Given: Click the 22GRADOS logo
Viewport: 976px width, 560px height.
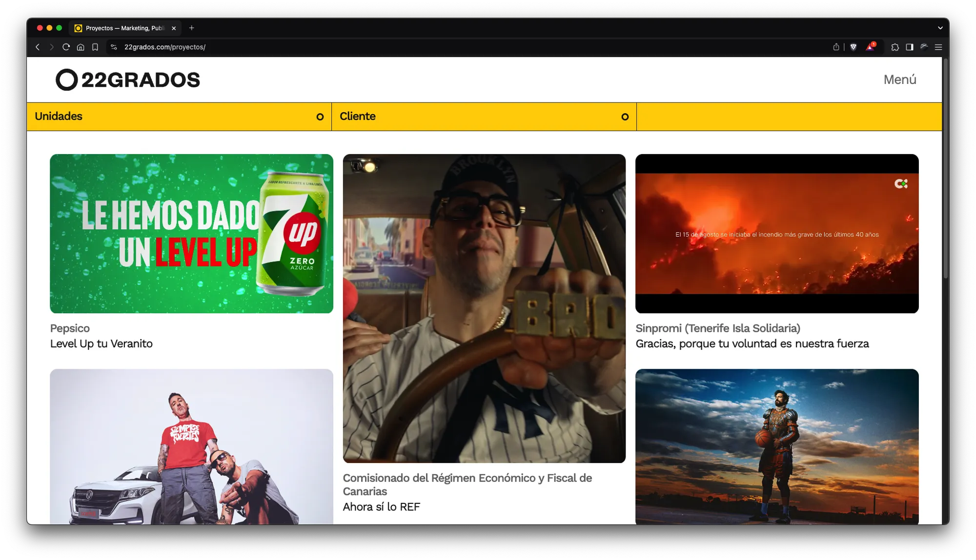Looking at the screenshot, I should click(x=128, y=80).
